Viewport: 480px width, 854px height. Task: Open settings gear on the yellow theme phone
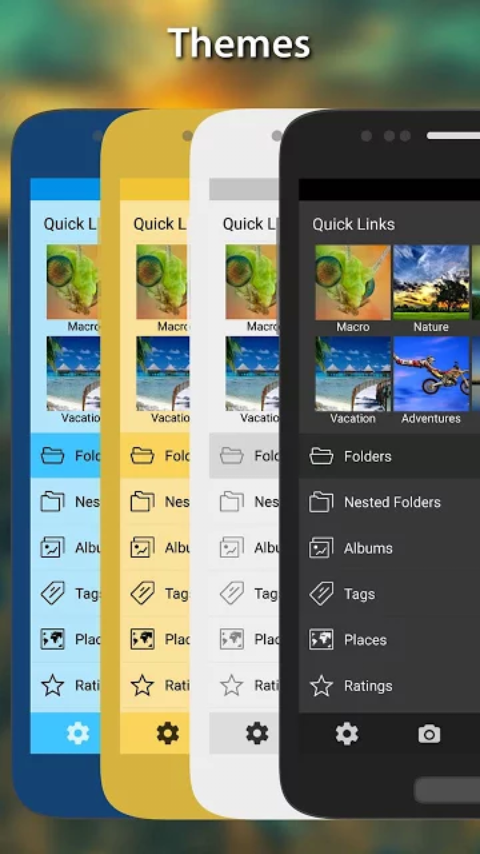click(168, 734)
